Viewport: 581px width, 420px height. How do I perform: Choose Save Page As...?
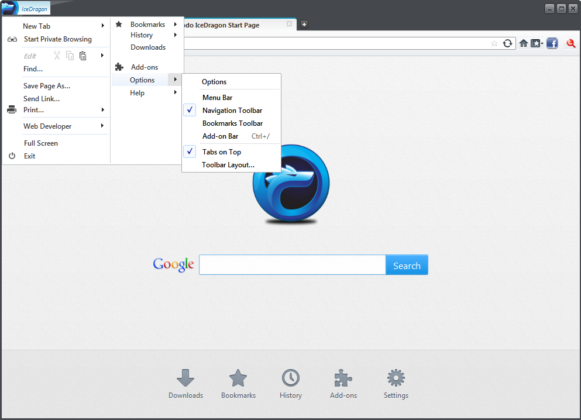(47, 86)
